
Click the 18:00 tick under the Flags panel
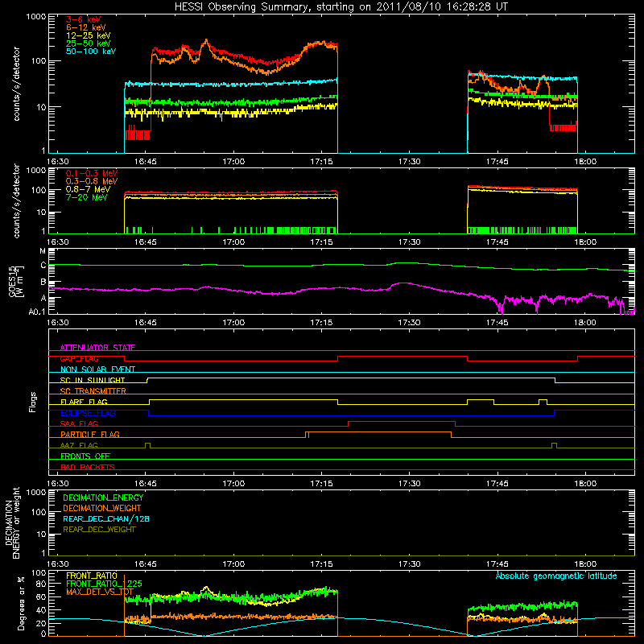(585, 484)
